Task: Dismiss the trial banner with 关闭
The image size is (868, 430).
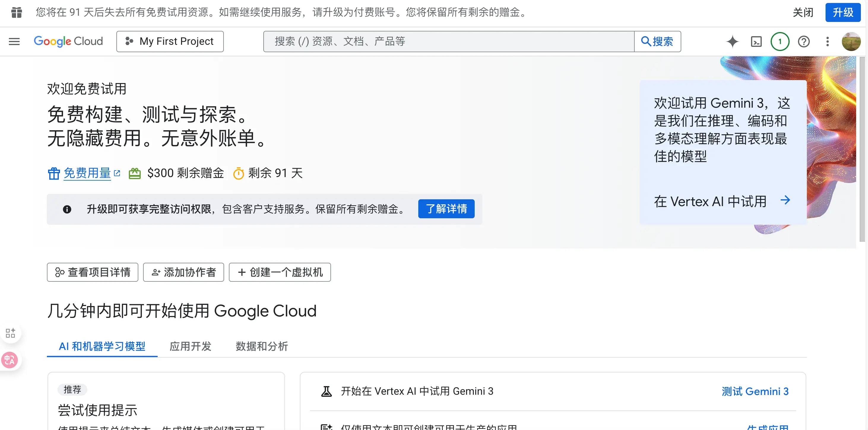Action: (803, 12)
